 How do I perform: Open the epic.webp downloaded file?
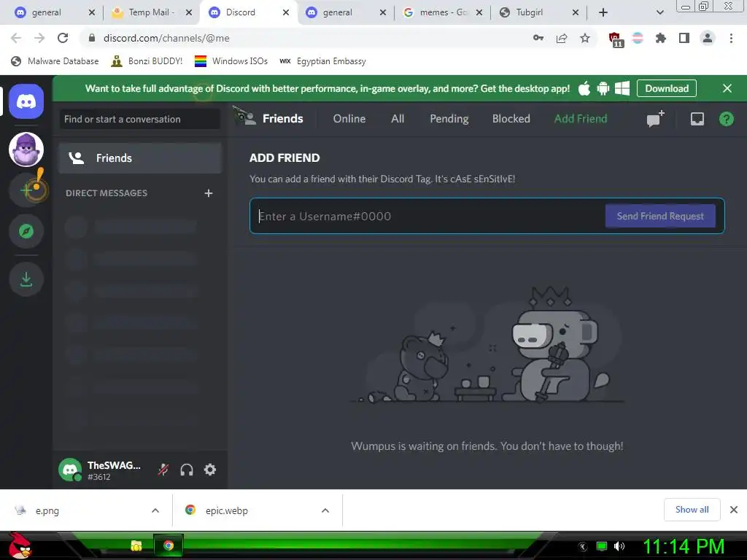point(248,510)
